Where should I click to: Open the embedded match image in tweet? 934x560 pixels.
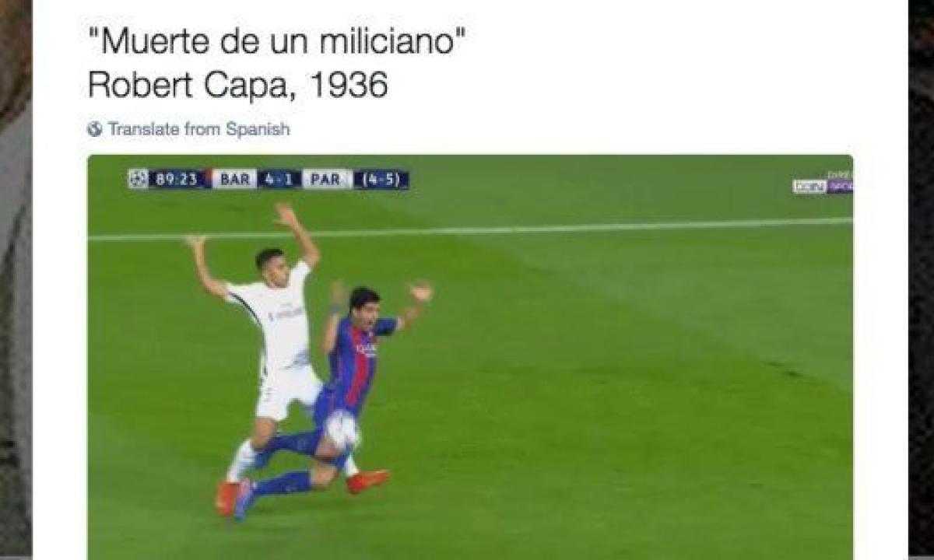pos(470,356)
